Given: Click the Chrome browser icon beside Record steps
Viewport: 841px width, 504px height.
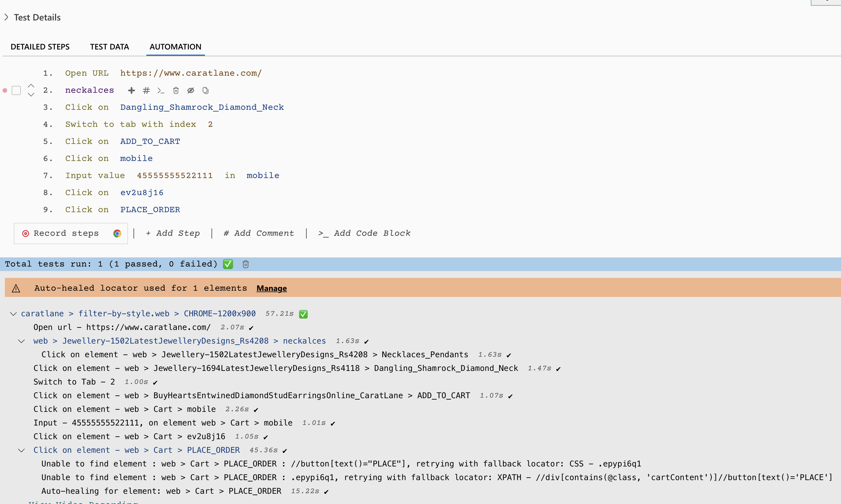Looking at the screenshot, I should pos(117,233).
